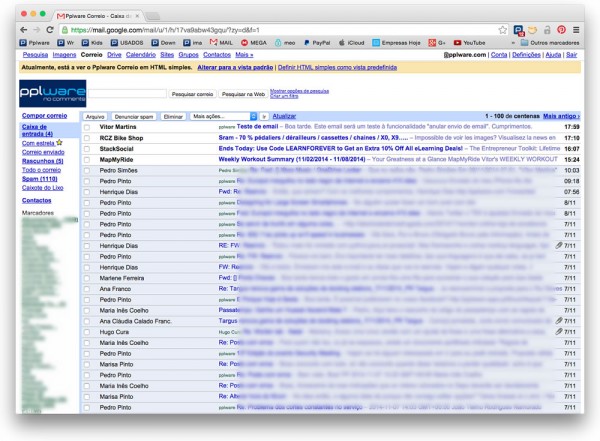
Task: Open the Pplware bookmark in bookmarks bar
Action: pos(34,43)
